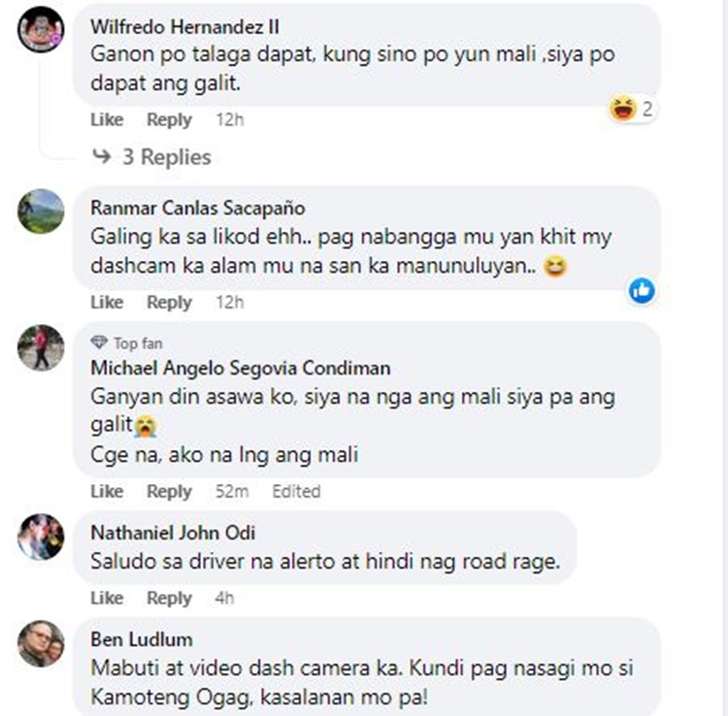Open Nathaniel John Odi's profile photo

(x=41, y=537)
